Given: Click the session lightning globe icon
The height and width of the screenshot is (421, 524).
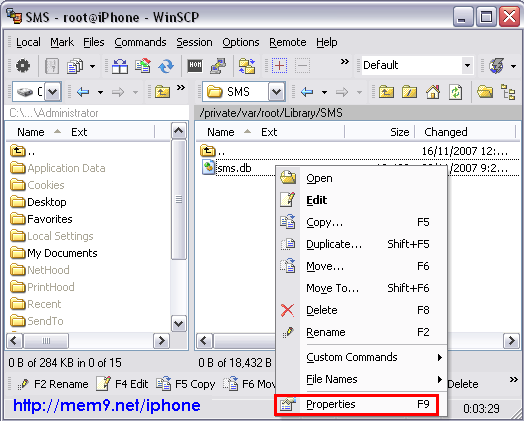Looking at the screenshot, I should click(x=497, y=66).
